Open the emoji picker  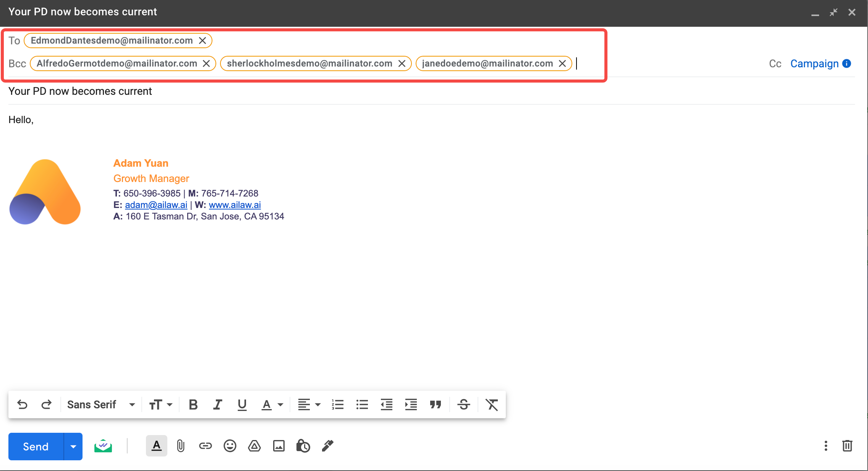click(230, 446)
